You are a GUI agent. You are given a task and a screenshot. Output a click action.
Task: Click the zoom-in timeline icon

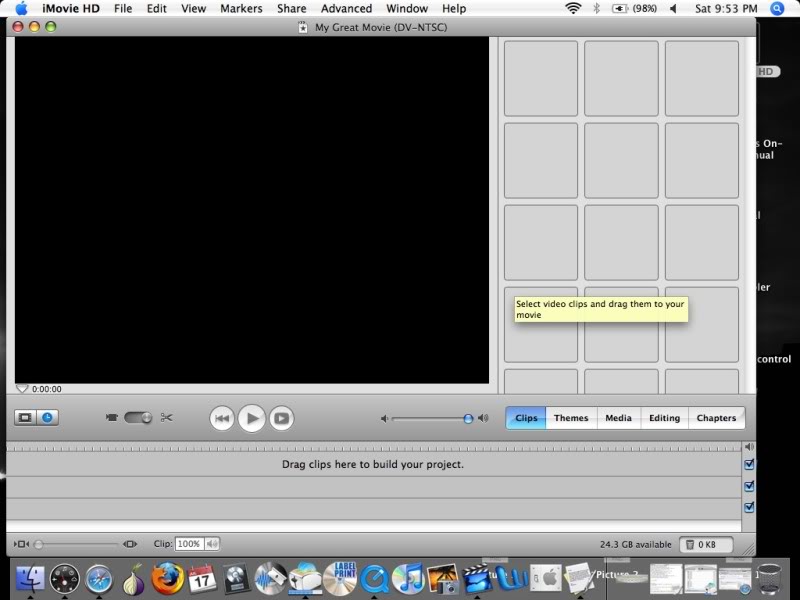pyautogui.click(x=130, y=544)
